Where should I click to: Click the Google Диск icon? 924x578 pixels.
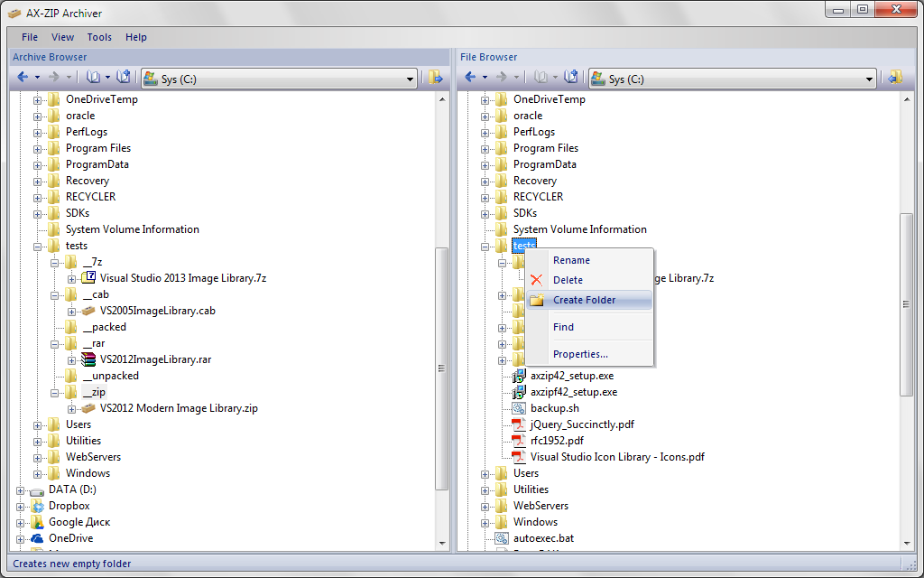tap(37, 522)
